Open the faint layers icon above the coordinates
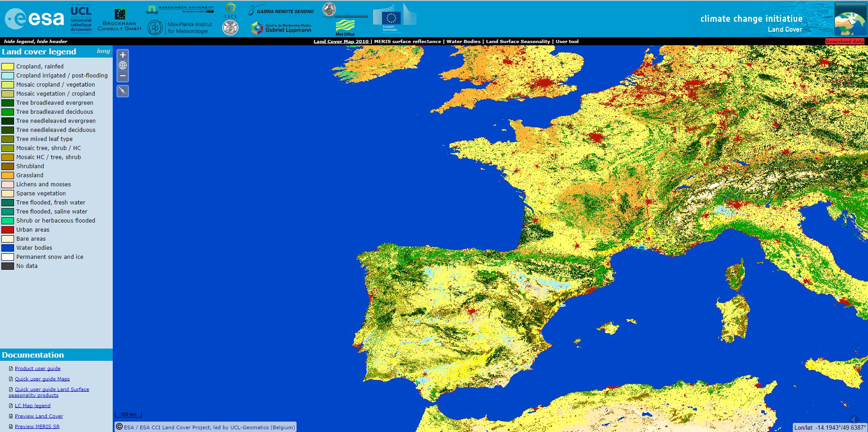 pos(854,419)
